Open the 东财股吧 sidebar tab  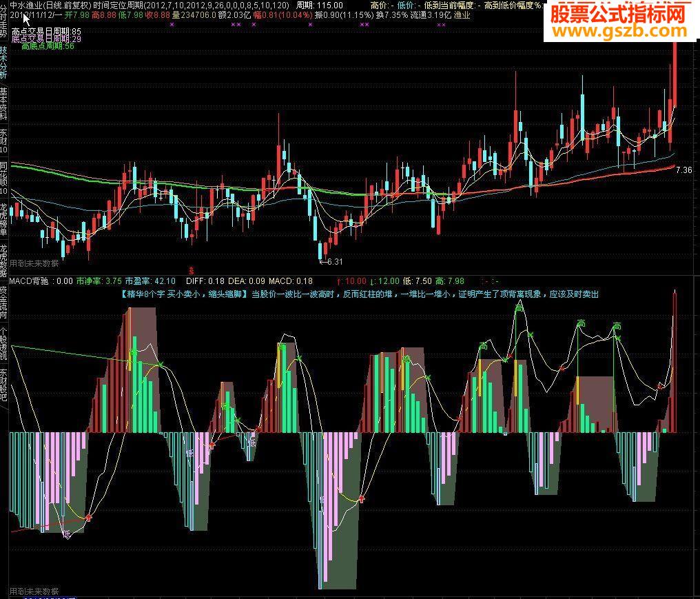pos(3,384)
